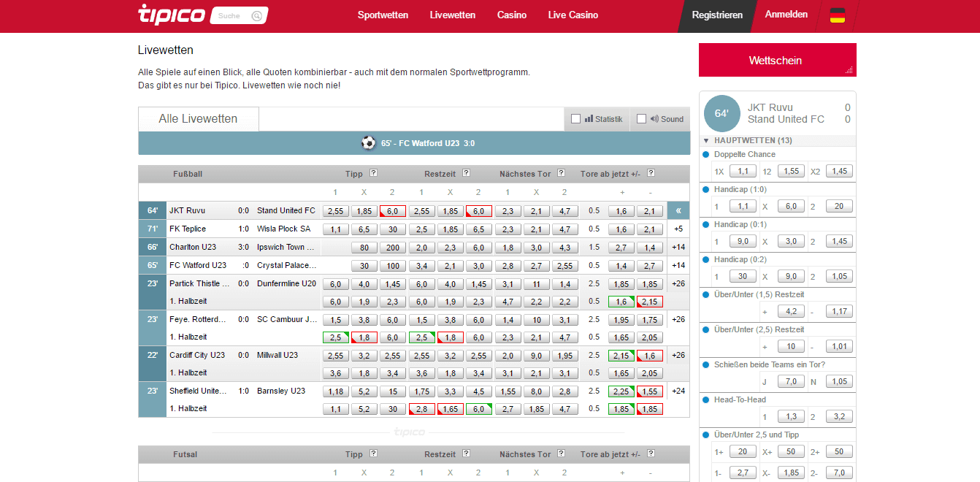
Task: Click help icon next to Tipp in Futsal header
Action: pos(373,454)
